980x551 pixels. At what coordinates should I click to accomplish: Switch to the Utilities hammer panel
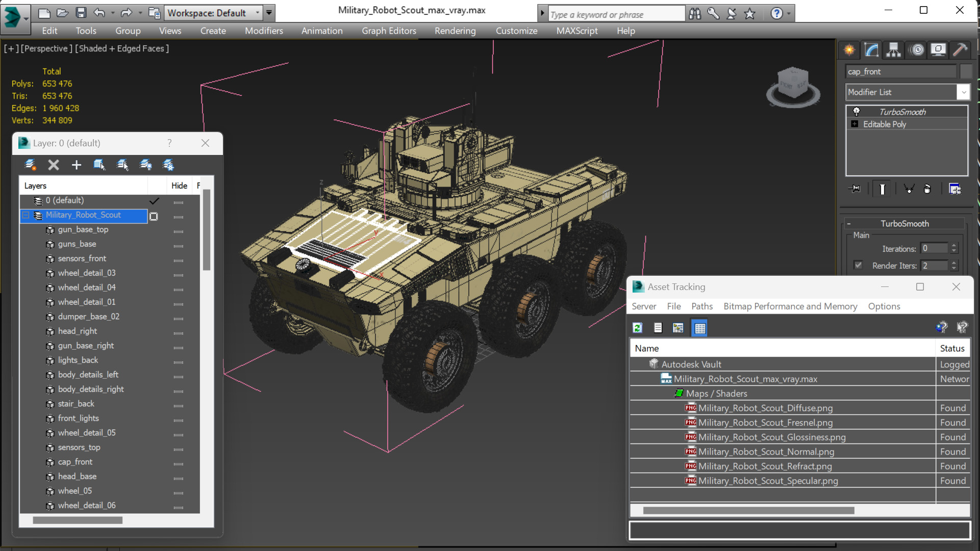pyautogui.click(x=960, y=50)
